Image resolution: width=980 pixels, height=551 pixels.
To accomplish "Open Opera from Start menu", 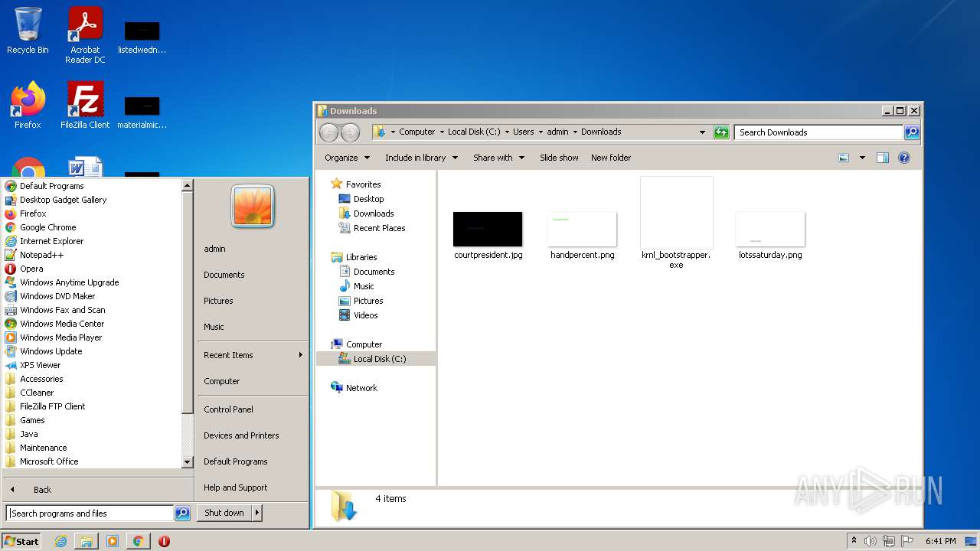I will 31,269.
